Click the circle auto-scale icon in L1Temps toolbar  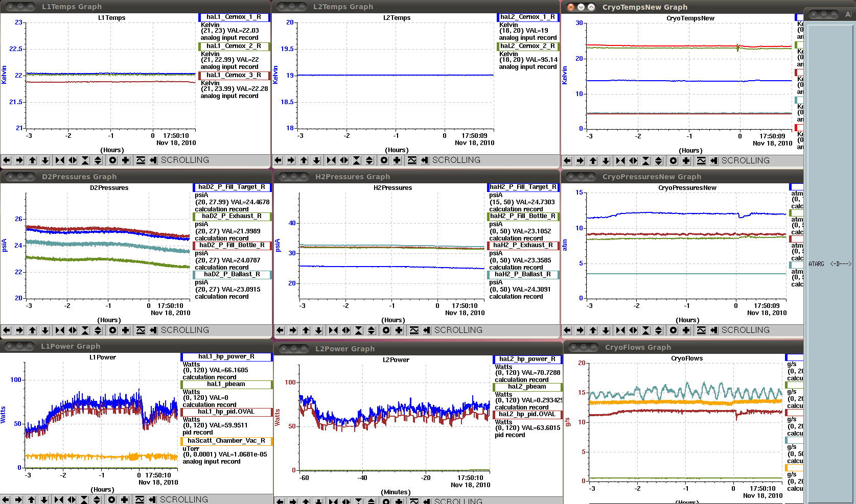pyautogui.click(x=113, y=160)
